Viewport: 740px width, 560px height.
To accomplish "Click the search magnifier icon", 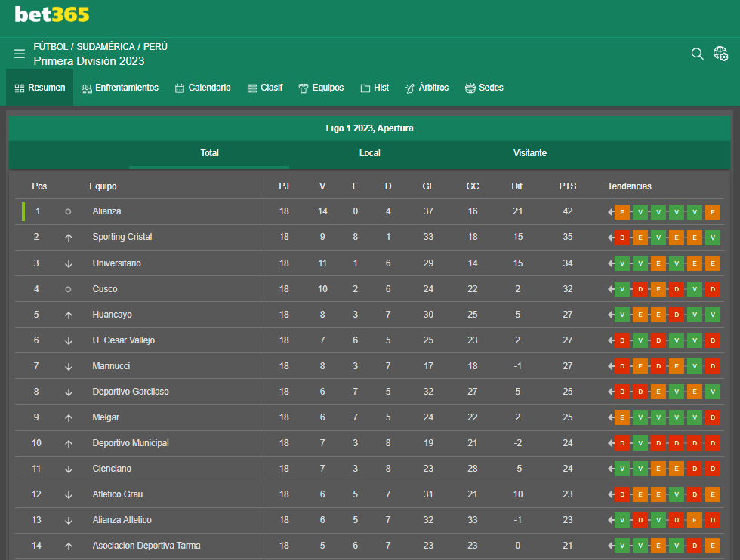I will pyautogui.click(x=697, y=54).
